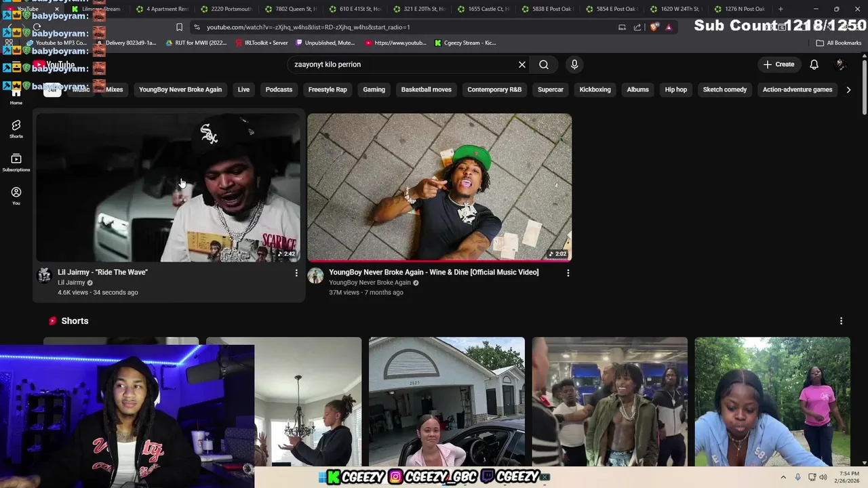Filter by the Albums chip
This screenshot has width=868, height=488.
click(637, 89)
